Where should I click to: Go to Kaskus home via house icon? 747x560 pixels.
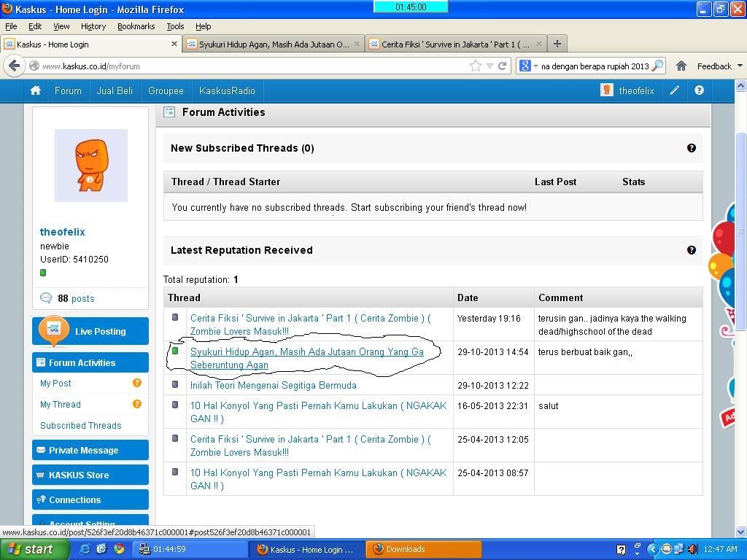(35, 90)
